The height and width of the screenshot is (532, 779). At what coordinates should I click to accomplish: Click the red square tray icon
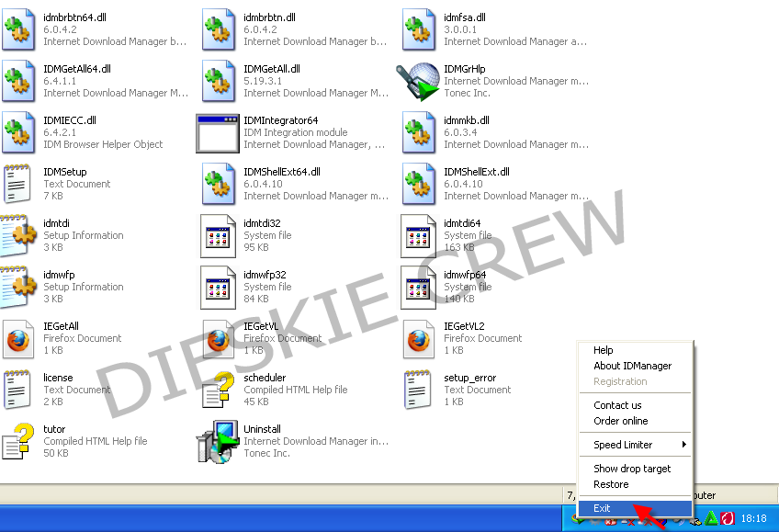coord(728,519)
